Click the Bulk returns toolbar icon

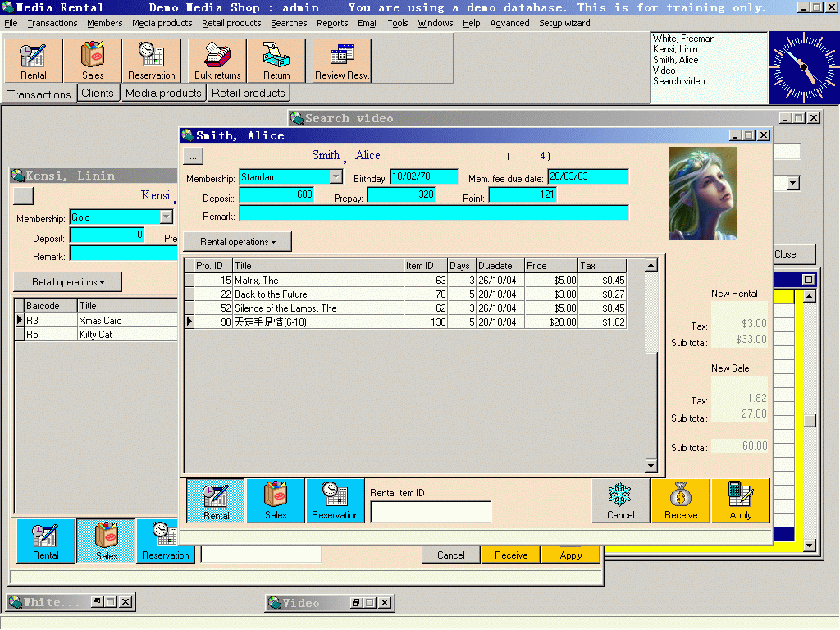pos(216,60)
